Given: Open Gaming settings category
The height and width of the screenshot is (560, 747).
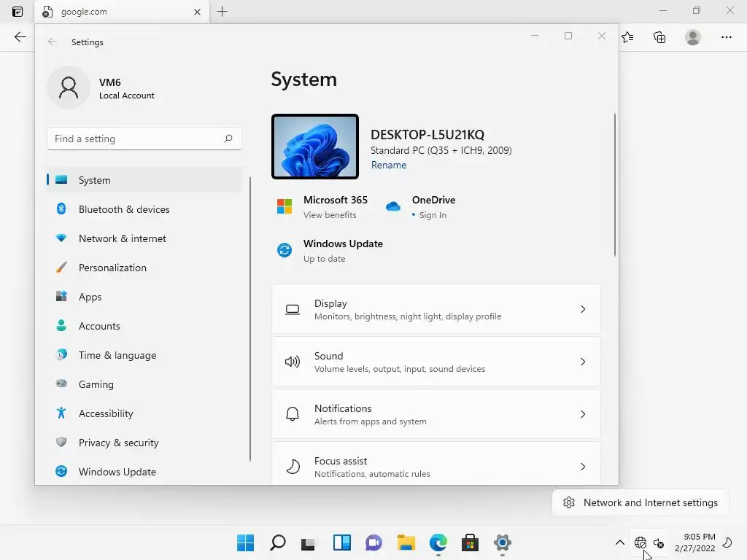Looking at the screenshot, I should tap(144, 384).
